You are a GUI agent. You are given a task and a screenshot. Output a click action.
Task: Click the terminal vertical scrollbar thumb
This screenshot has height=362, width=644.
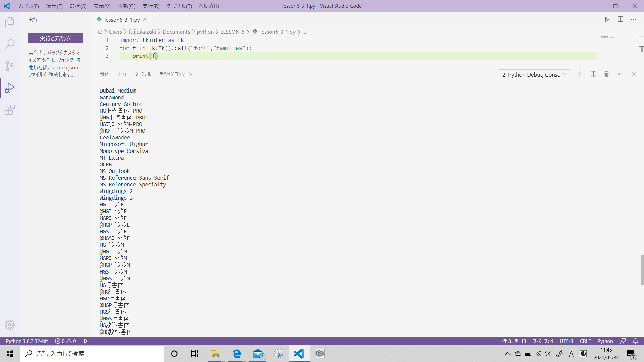(x=642, y=270)
